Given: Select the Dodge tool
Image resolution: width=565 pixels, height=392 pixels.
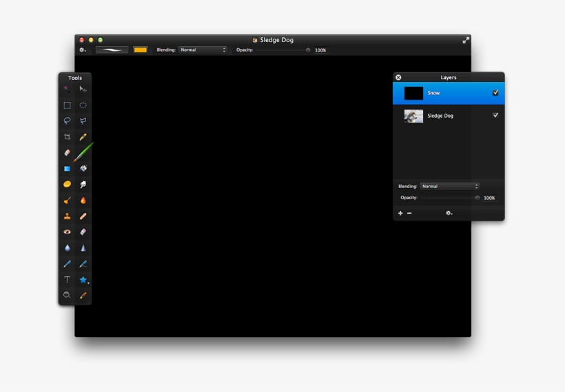Looking at the screenshot, I should [x=67, y=200].
